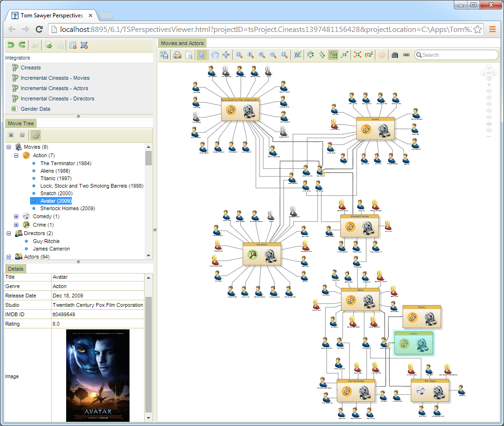Select Snatch (2000) in tree

pyautogui.click(x=56, y=193)
